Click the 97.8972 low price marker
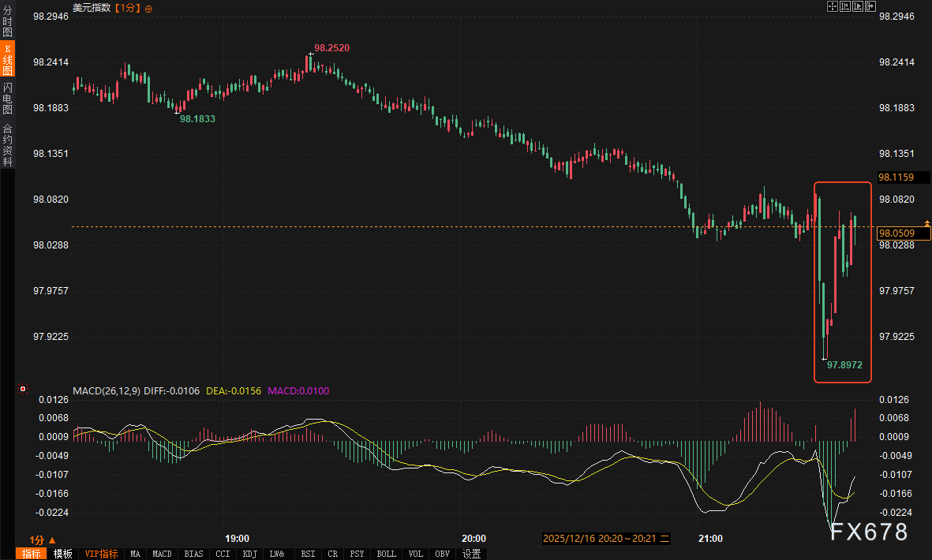This screenshot has width=932, height=560. point(844,365)
